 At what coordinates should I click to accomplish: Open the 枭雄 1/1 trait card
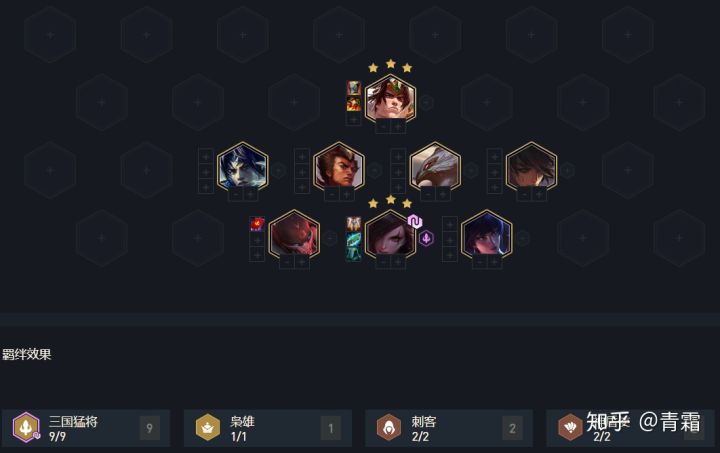point(268,428)
